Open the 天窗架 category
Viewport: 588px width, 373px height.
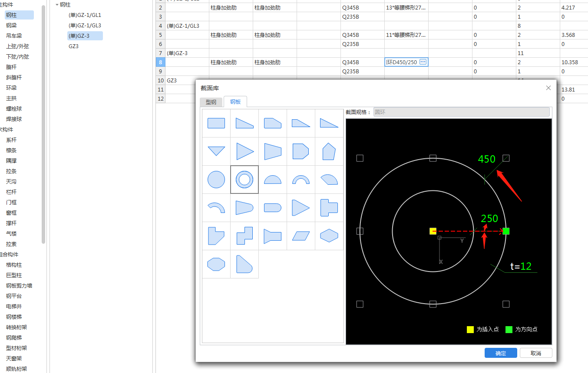coord(14,358)
